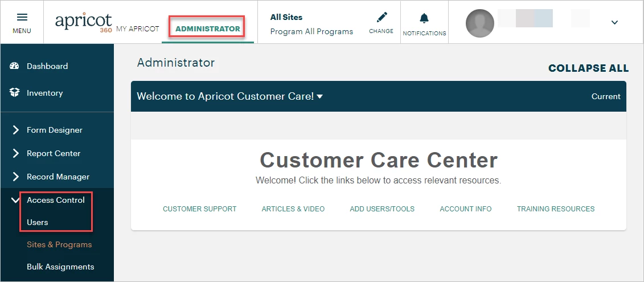Click the Administrator page heading
The height and width of the screenshot is (282, 644).
176,63
